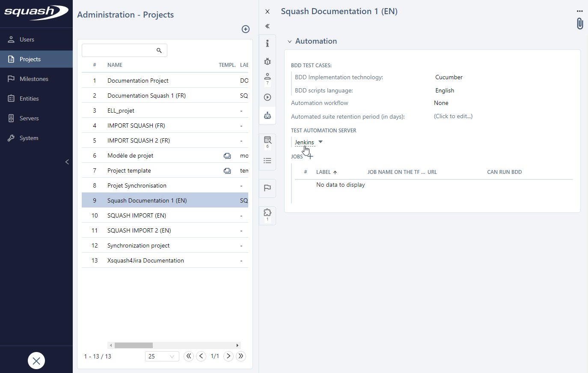This screenshot has height=373, width=588.
Task: View attachments via the paperclip icon
Action: (x=580, y=24)
